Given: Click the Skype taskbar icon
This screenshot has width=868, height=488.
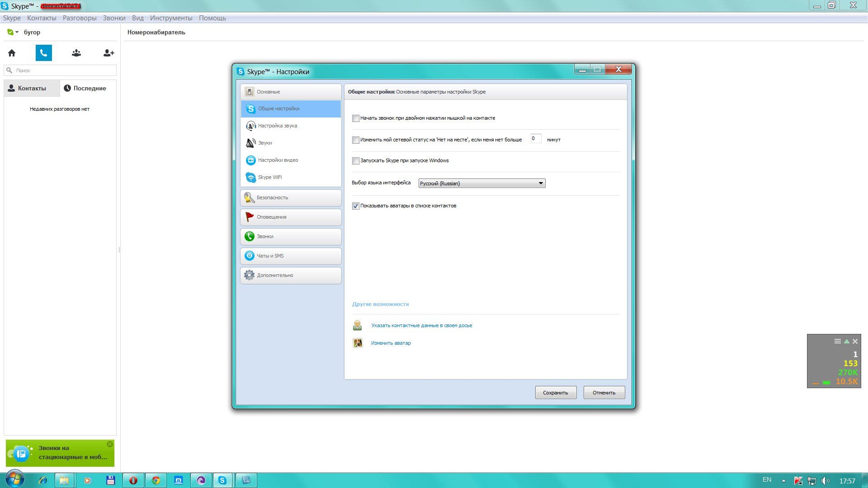Looking at the screenshot, I should [x=222, y=480].
